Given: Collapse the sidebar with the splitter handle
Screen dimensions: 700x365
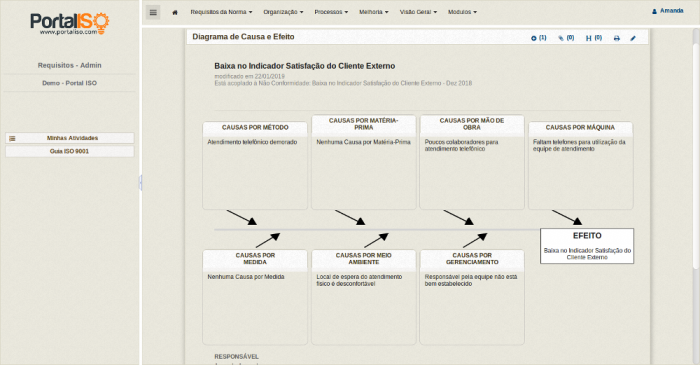Looking at the screenshot, I should point(141,182).
